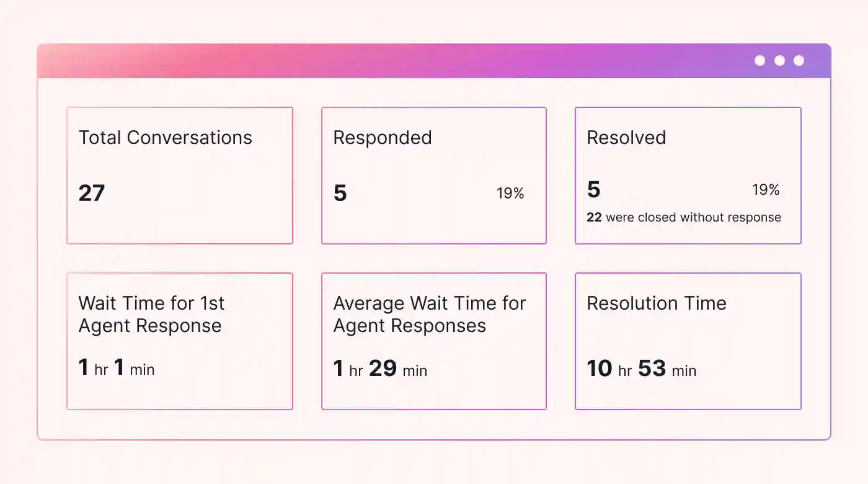
Task: Click the 1 hr 1 min value
Action: tap(117, 369)
